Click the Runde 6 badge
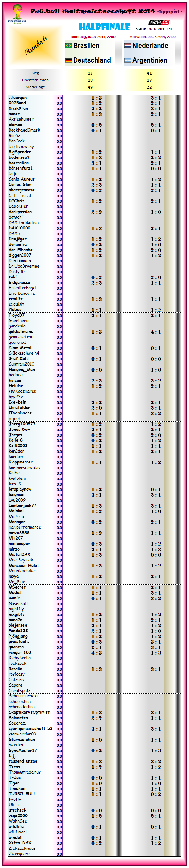 click(x=35, y=45)
